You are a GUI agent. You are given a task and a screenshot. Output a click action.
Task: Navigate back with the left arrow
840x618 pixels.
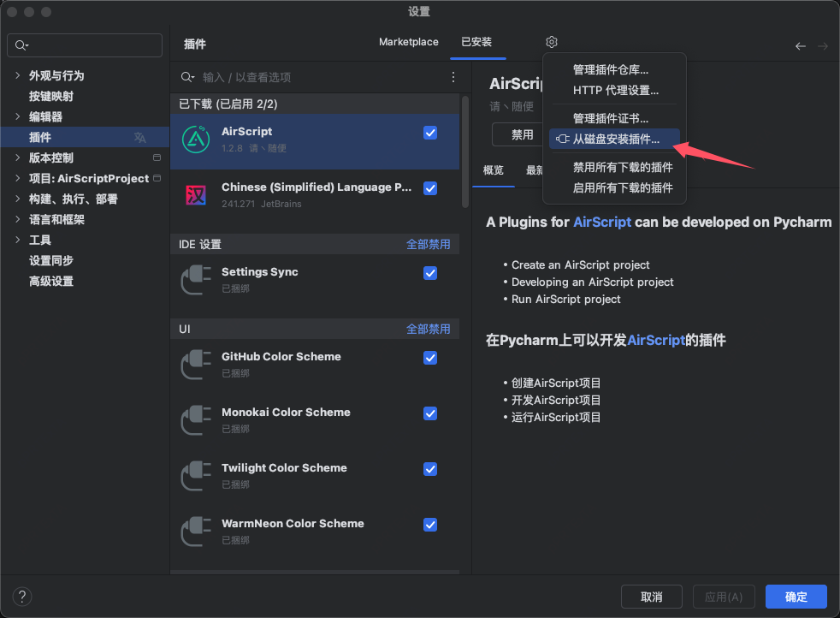[x=801, y=46]
